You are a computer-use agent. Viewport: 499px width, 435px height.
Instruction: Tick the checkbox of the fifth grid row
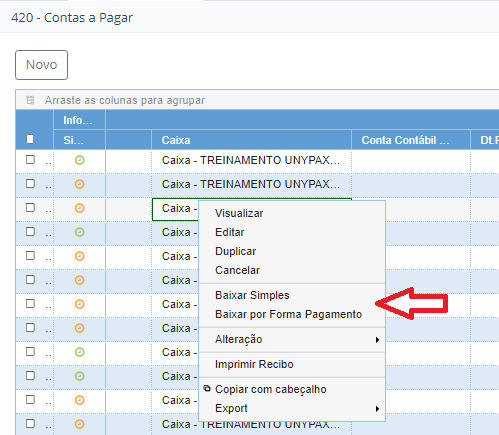click(x=30, y=256)
